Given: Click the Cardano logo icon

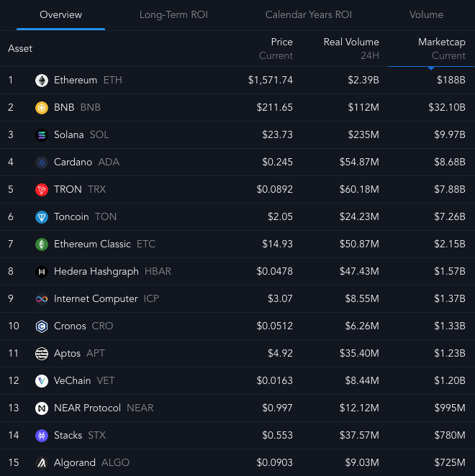Looking at the screenshot, I should [x=42, y=163].
